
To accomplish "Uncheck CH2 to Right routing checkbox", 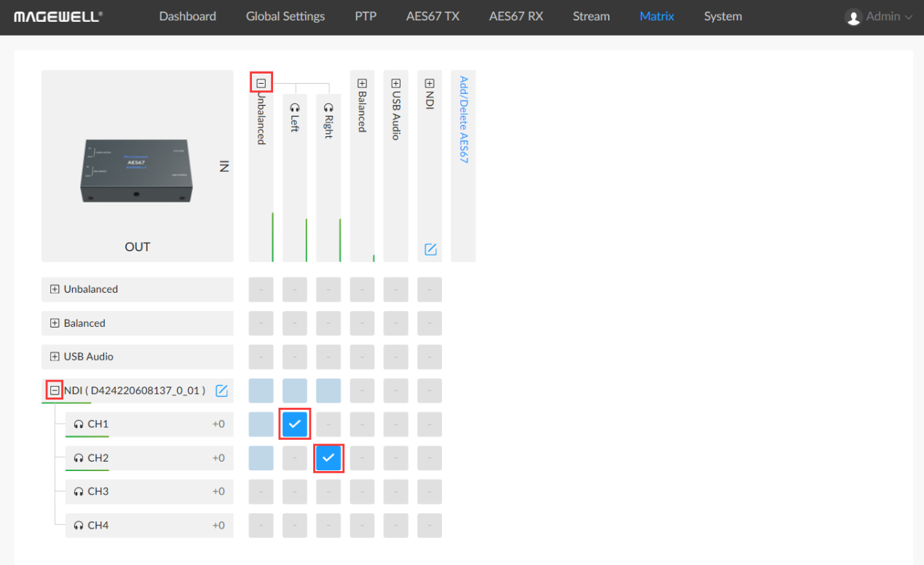I will coord(328,458).
